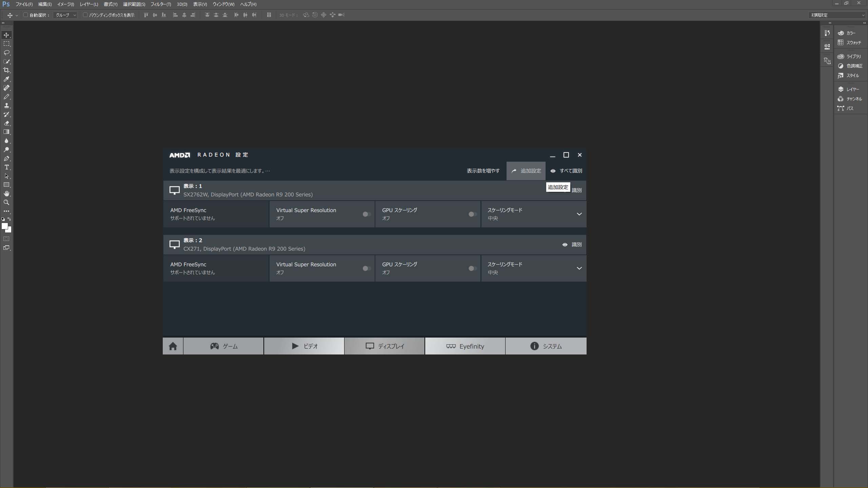Viewport: 868px width, 488px height.
Task: Switch to the Eyefinity tab
Action: 465,346
